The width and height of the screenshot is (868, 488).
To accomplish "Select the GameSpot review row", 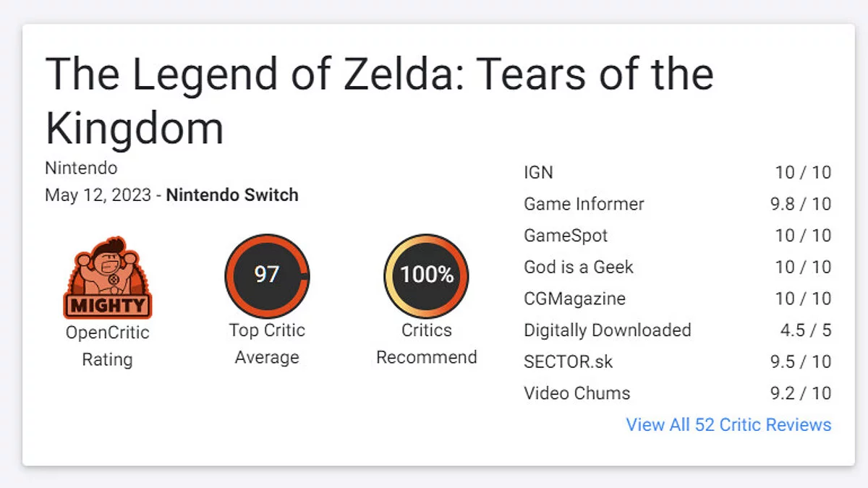I will (566, 236).
